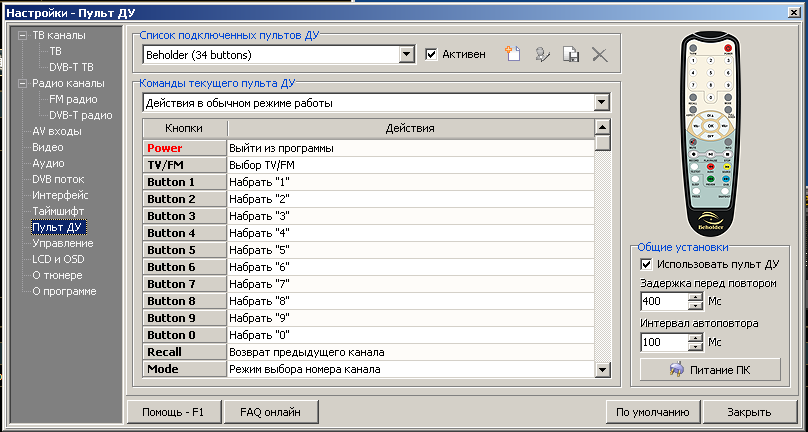Viewport: 808px width, 432px height.
Task: Click the save remote configuration icon
Action: [x=571, y=54]
